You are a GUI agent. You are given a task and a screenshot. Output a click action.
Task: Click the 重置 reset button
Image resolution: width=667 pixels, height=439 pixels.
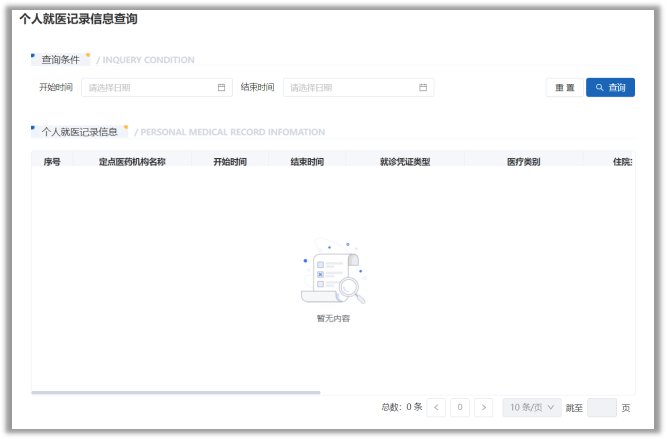click(564, 88)
